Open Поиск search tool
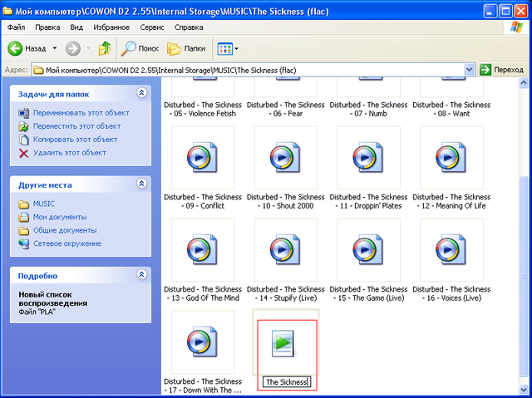The image size is (532, 398). (x=140, y=48)
